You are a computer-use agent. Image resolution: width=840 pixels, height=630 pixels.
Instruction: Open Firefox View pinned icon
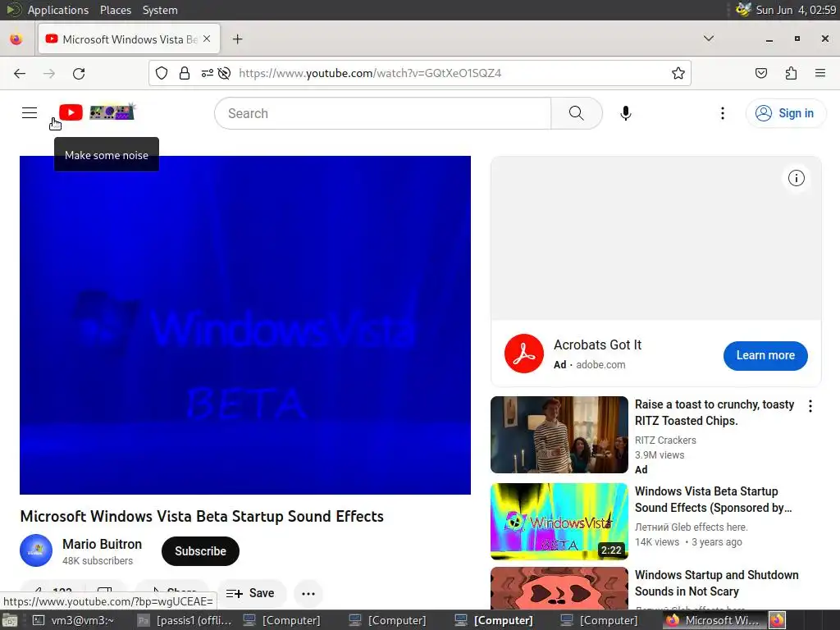pyautogui.click(x=16, y=39)
